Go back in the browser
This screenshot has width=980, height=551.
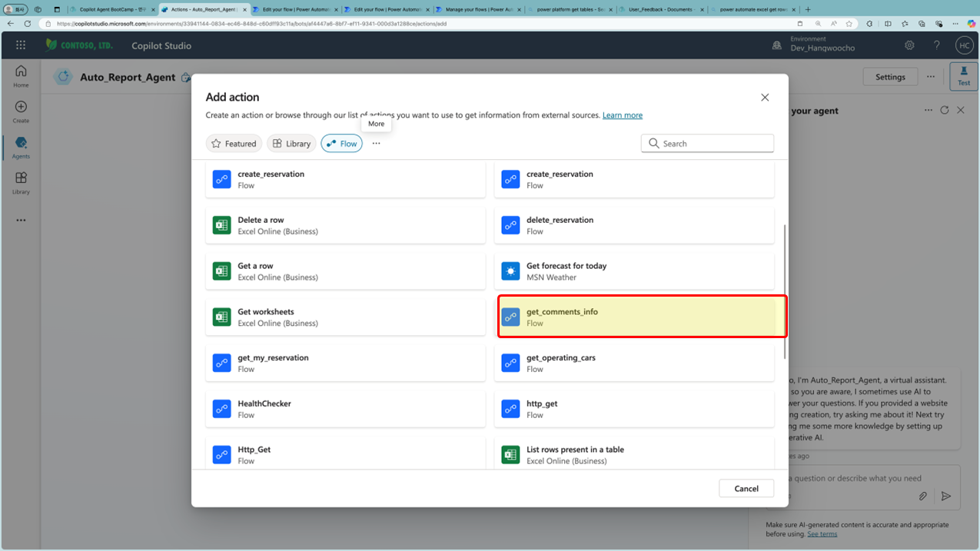click(x=11, y=24)
